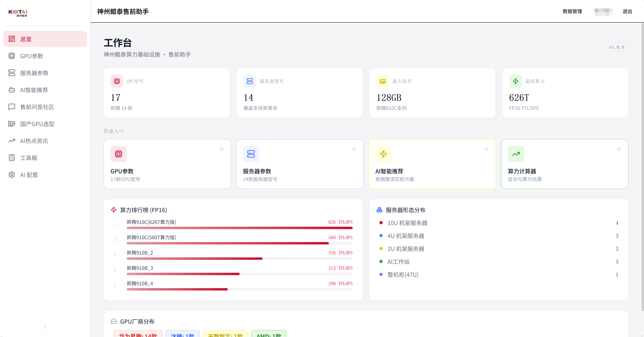The image size is (644, 337).
Task: Click the KunTai logo in the top left
Action: pyautogui.click(x=18, y=13)
